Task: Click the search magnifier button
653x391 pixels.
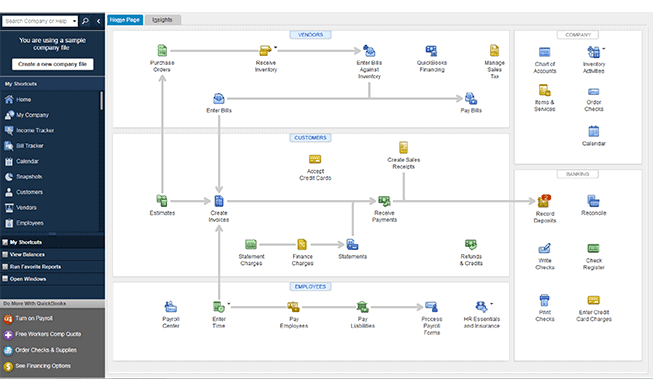Action: click(x=85, y=21)
